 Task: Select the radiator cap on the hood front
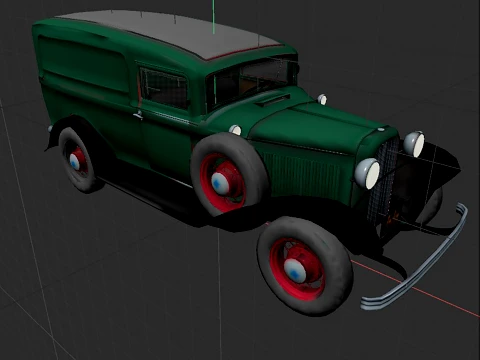381,129
